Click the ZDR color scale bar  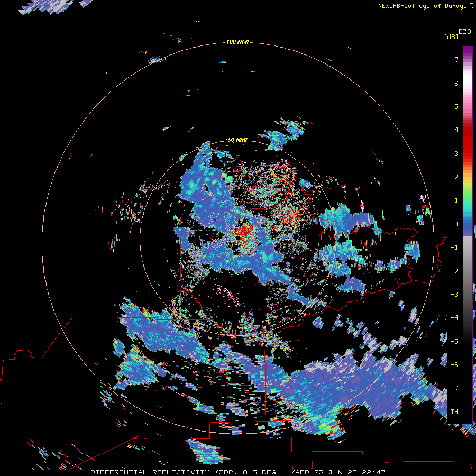(x=467, y=235)
